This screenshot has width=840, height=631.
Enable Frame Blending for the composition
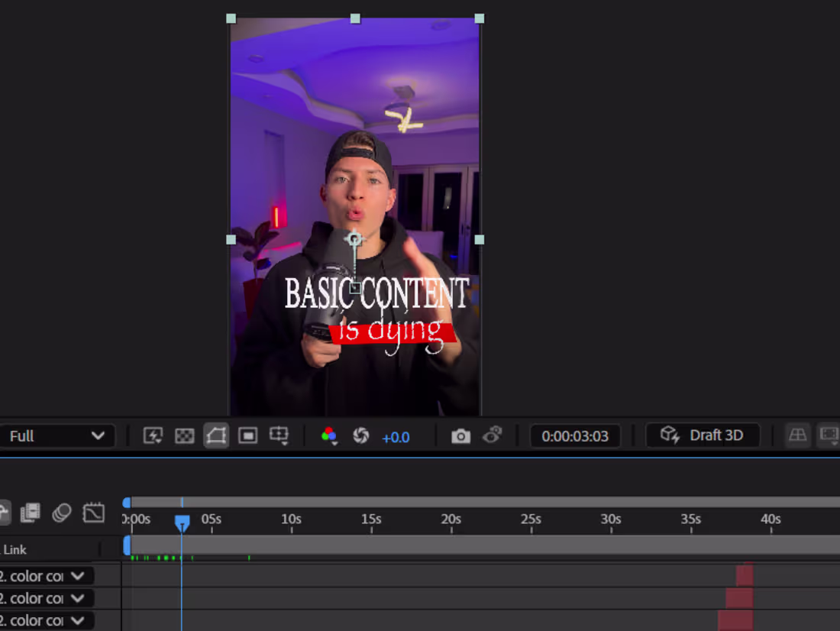pyautogui.click(x=29, y=513)
